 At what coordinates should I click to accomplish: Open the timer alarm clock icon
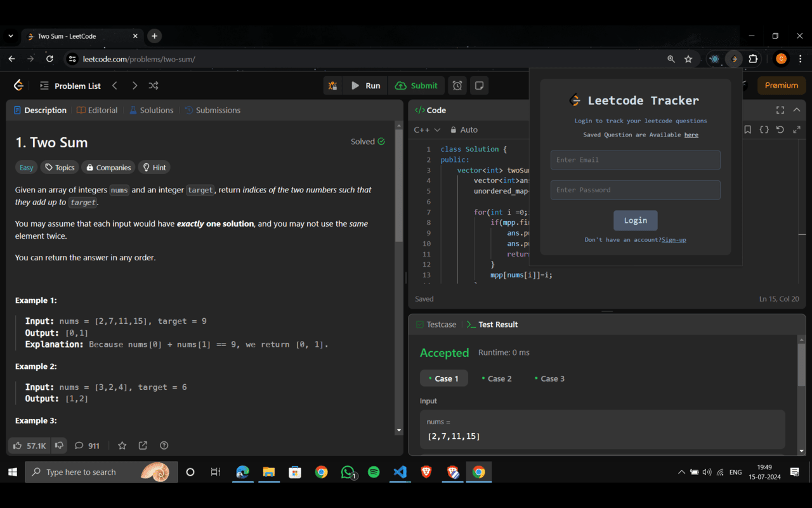(457, 86)
